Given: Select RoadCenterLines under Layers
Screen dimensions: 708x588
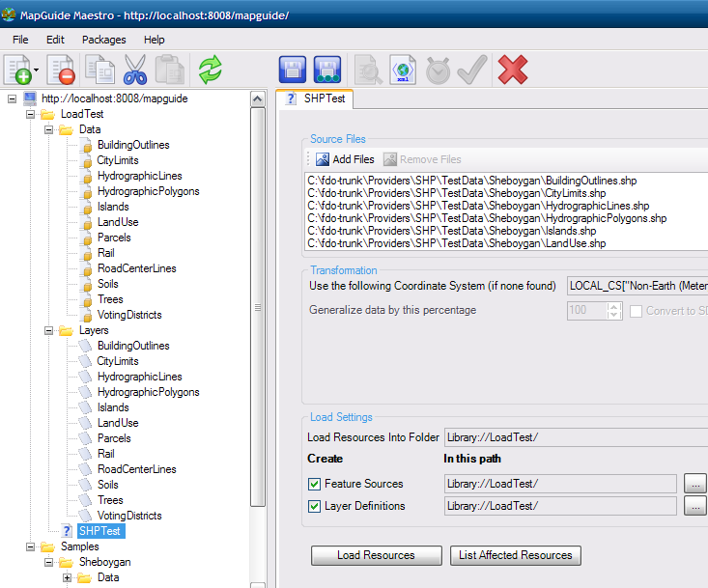Looking at the screenshot, I should coord(137,469).
